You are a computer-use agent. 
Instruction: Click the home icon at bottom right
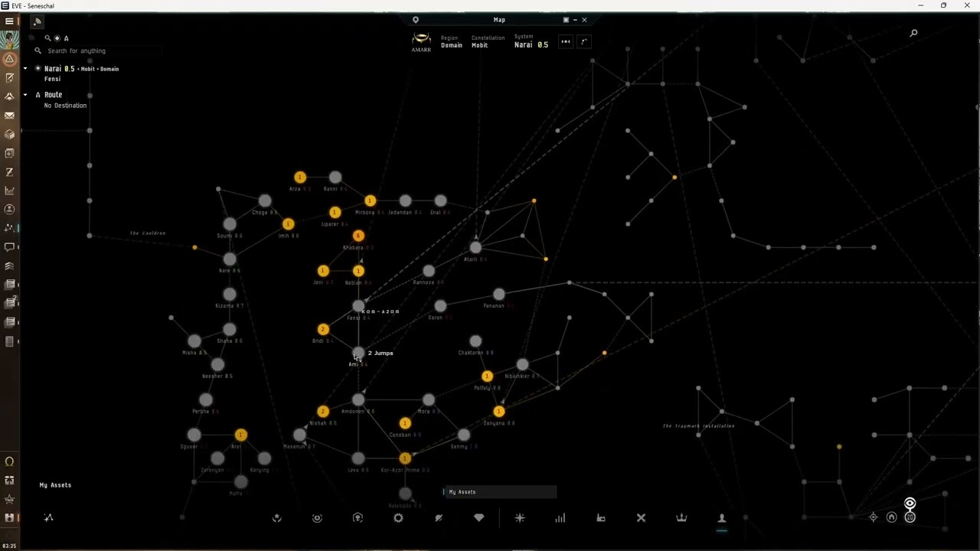click(891, 518)
